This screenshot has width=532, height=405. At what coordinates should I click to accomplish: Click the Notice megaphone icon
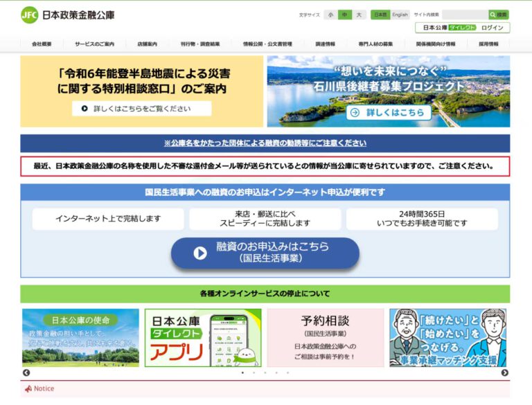(28, 388)
